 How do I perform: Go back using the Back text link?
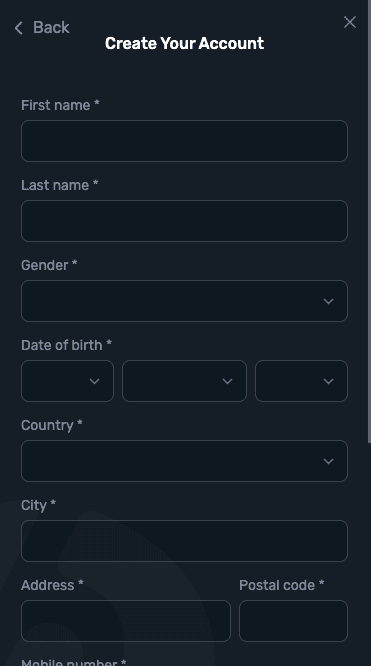51,28
